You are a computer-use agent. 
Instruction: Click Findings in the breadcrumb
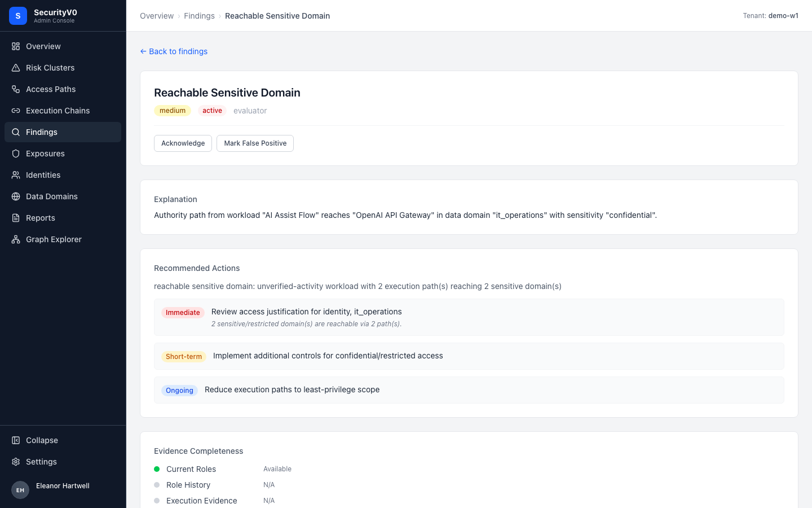(x=199, y=16)
